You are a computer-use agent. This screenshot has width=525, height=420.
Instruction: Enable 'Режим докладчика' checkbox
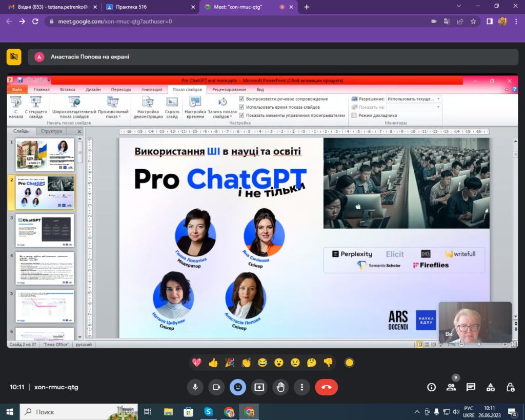(354, 115)
